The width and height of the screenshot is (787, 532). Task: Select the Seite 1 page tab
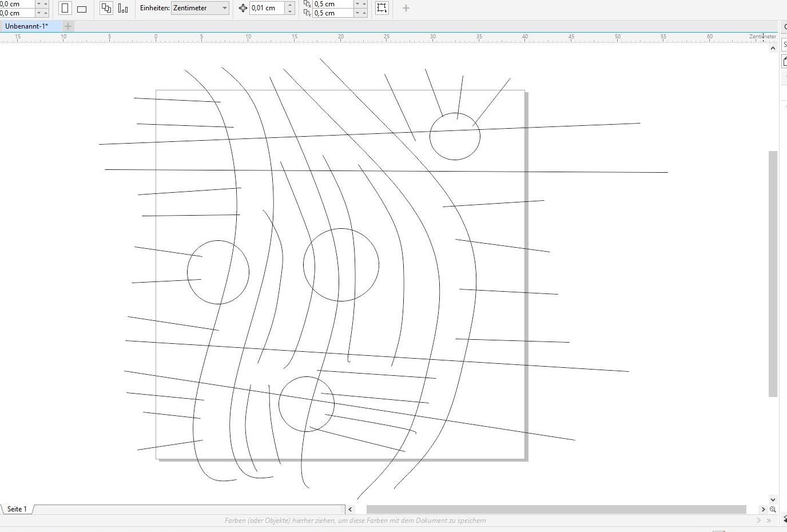pyautogui.click(x=17, y=509)
